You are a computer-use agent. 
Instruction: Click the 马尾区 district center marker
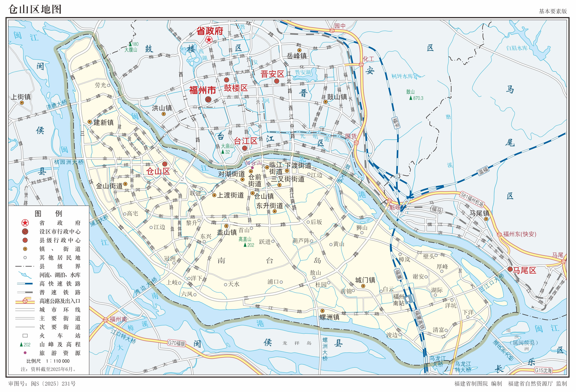point(510,269)
